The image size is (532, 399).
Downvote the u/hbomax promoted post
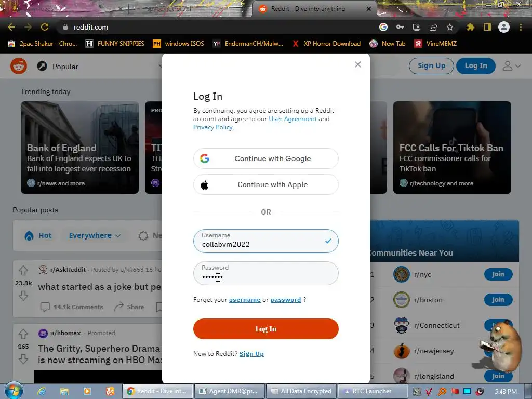(x=23, y=359)
